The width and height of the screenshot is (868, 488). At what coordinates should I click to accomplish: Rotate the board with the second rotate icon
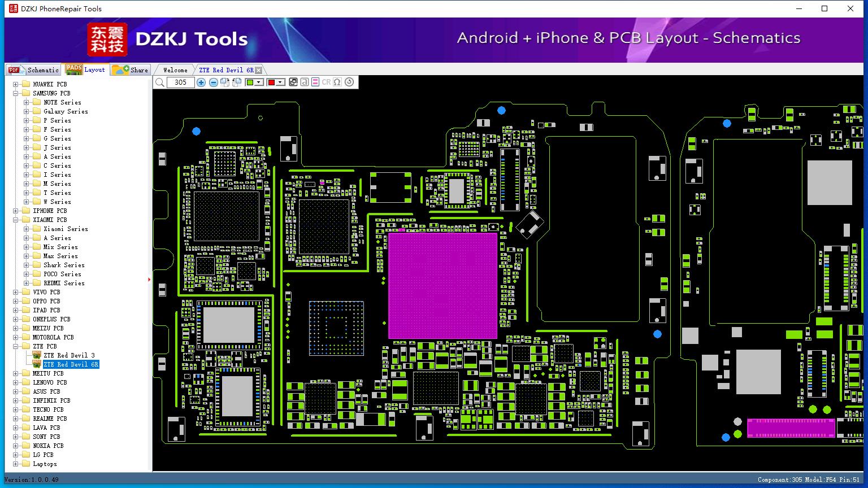[237, 82]
